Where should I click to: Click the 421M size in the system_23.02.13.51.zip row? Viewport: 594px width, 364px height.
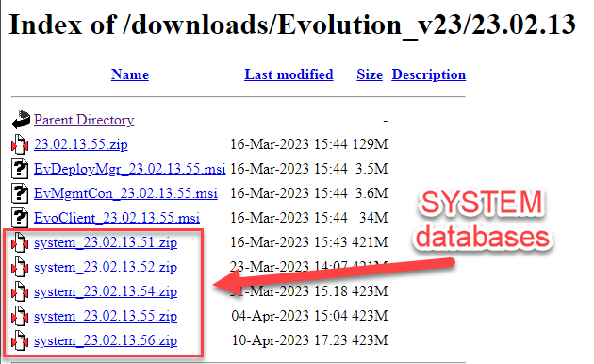click(370, 242)
